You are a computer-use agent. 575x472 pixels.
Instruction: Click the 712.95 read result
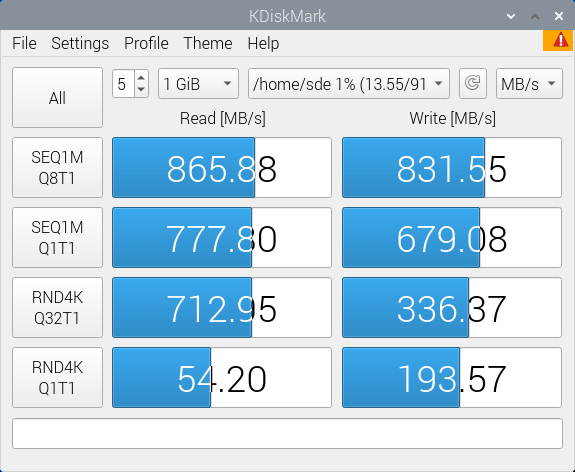click(x=222, y=308)
